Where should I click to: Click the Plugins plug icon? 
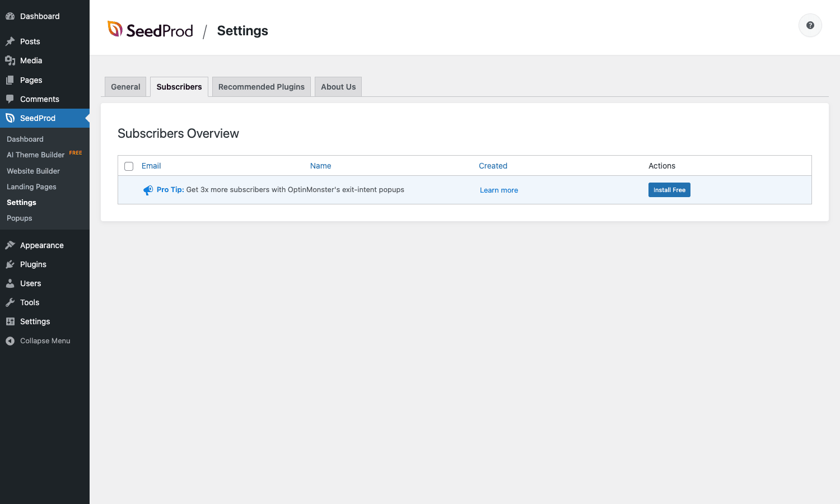pyautogui.click(x=10, y=264)
